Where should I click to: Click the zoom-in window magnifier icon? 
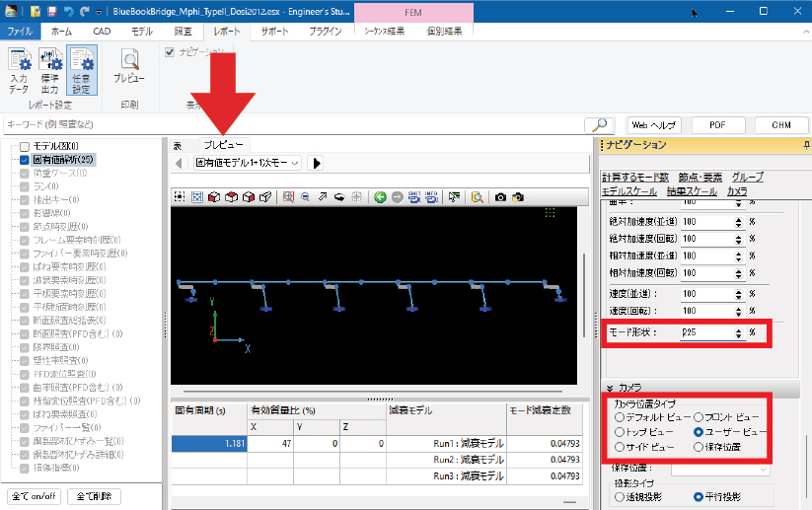coord(288,196)
